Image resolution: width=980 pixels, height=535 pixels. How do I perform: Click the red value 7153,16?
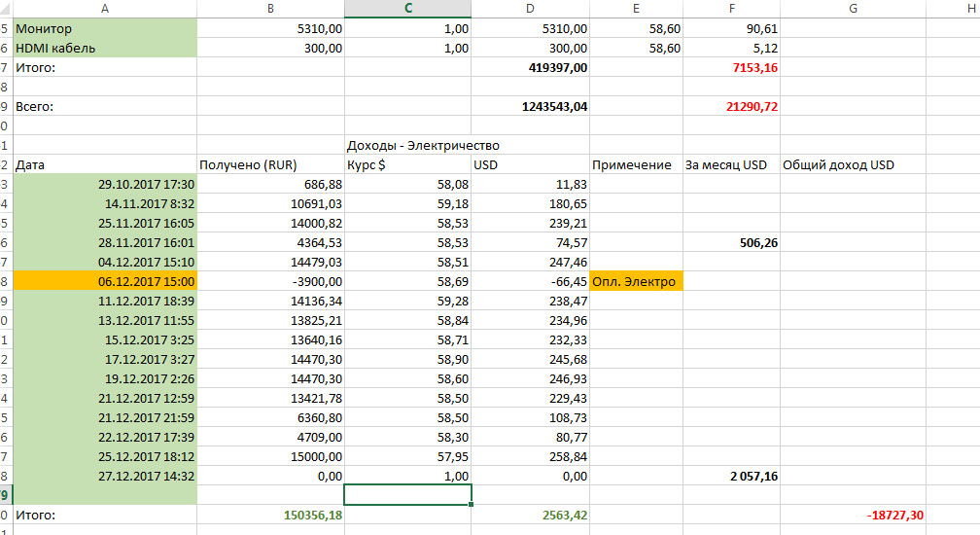pyautogui.click(x=755, y=67)
